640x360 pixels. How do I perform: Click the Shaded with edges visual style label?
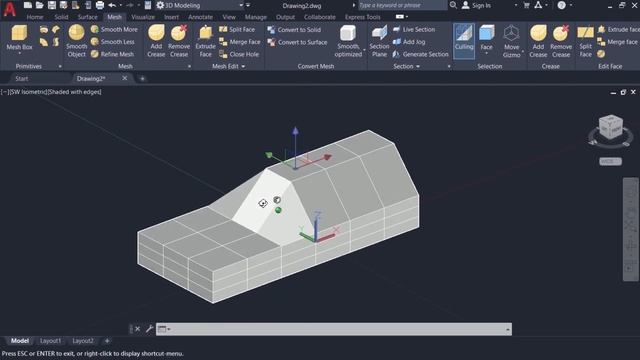point(75,92)
